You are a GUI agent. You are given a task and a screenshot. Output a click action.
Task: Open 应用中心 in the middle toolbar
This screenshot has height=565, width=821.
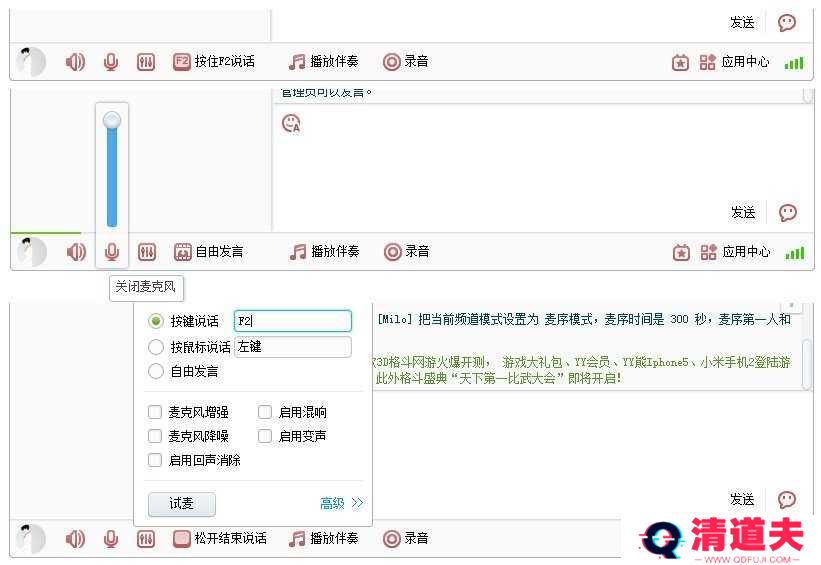tap(735, 252)
